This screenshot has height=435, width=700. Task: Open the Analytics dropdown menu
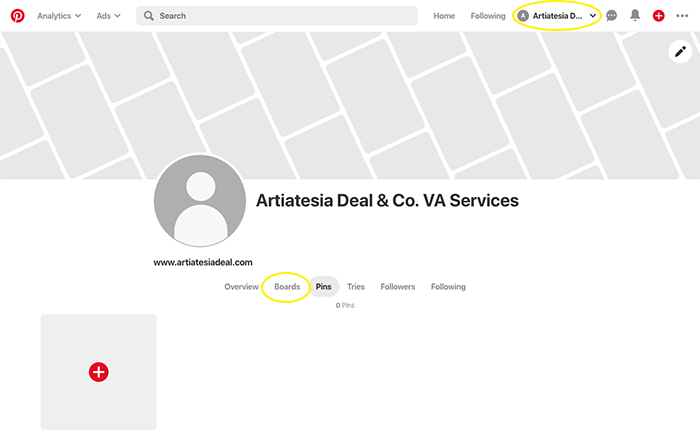pyautogui.click(x=59, y=16)
